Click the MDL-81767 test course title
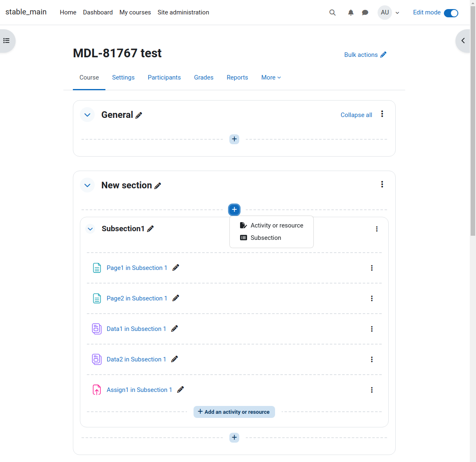476x462 pixels. [x=117, y=53]
